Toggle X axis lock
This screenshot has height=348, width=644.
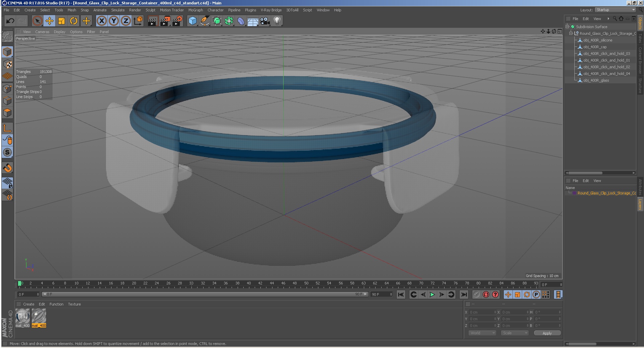(102, 21)
